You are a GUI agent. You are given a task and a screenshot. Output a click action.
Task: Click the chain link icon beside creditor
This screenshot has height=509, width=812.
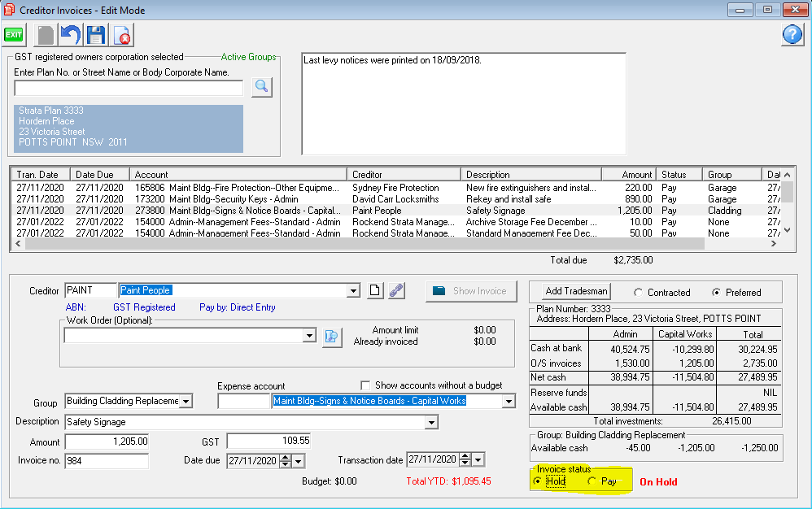point(397,291)
